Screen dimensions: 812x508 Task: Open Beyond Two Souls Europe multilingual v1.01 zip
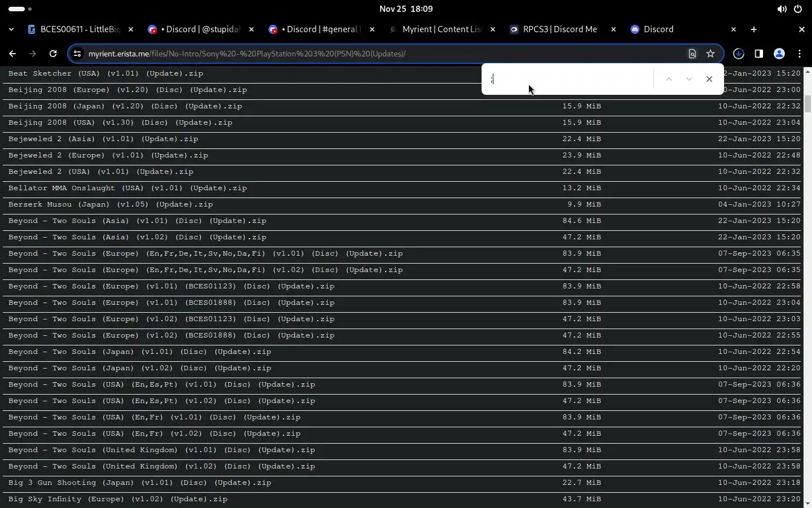[x=206, y=253]
